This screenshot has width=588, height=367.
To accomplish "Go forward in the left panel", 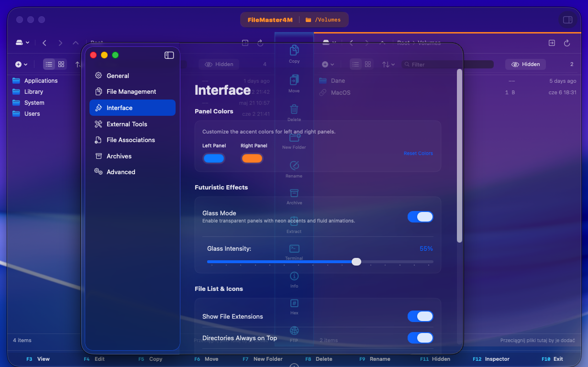I will click(60, 43).
